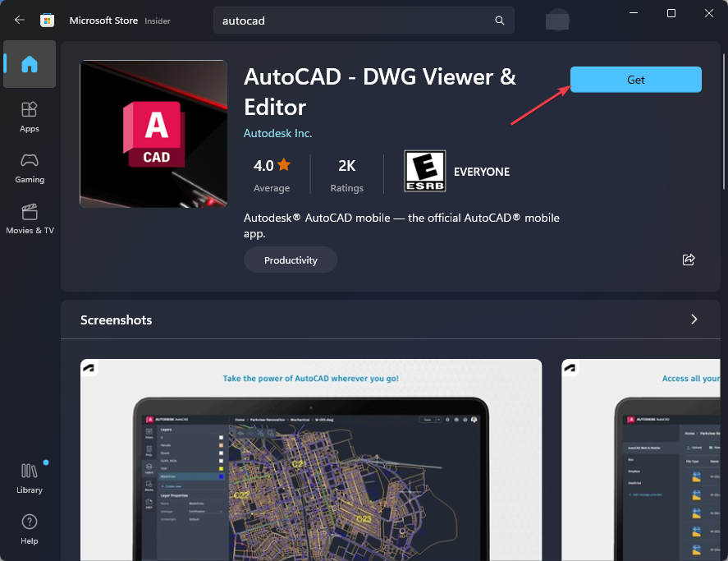The width and height of the screenshot is (728, 561).
Task: Open the Home section in the sidebar
Action: click(x=29, y=64)
